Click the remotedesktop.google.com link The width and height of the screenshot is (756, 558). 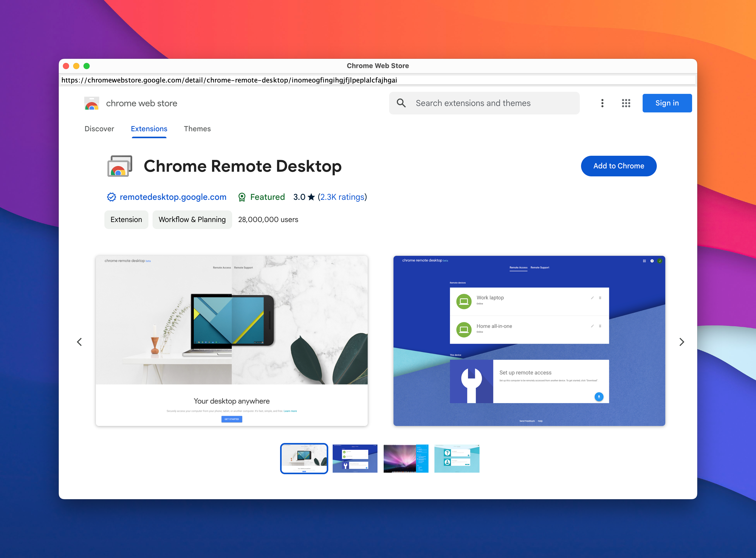pyautogui.click(x=166, y=196)
